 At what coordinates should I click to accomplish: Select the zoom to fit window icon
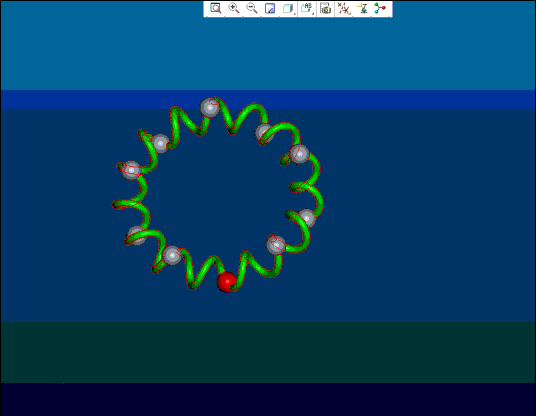tap(215, 8)
